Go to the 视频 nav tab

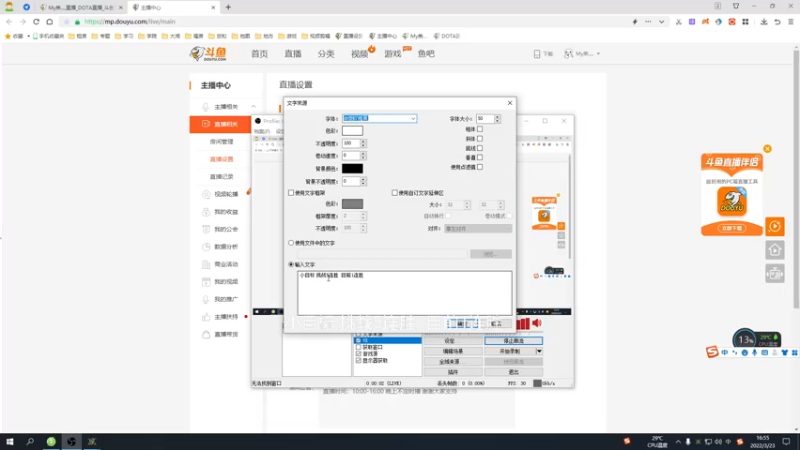(359, 54)
